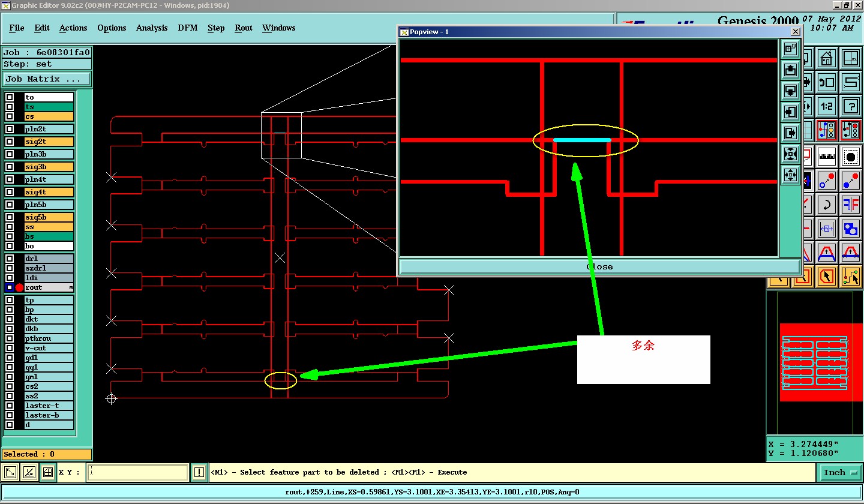Open the Windows menu
This screenshot has height=504, width=864.
click(x=278, y=28)
